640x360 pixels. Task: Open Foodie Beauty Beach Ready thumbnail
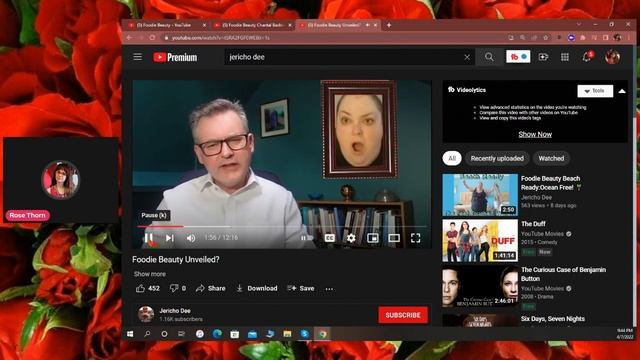click(480, 195)
